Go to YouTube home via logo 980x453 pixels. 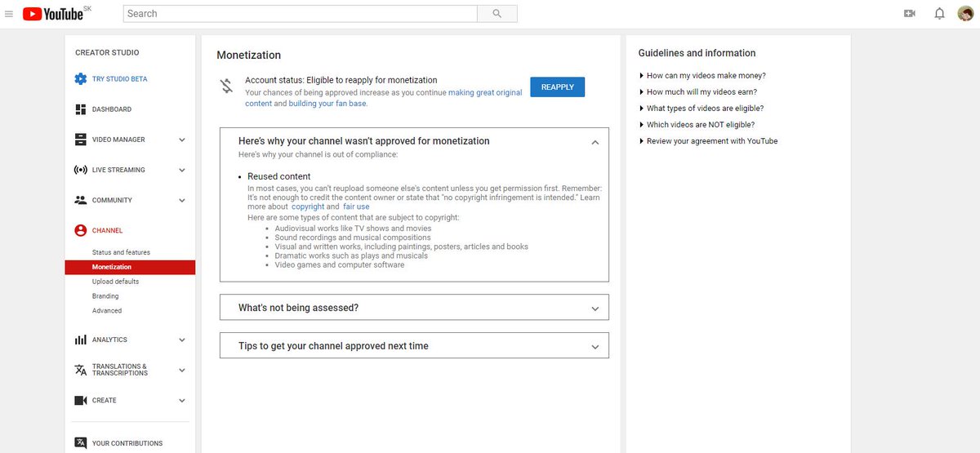[51, 14]
